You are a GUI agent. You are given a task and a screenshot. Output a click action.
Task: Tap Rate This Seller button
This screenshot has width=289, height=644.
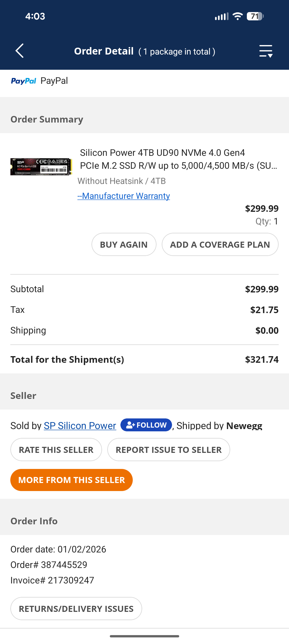coord(56,450)
